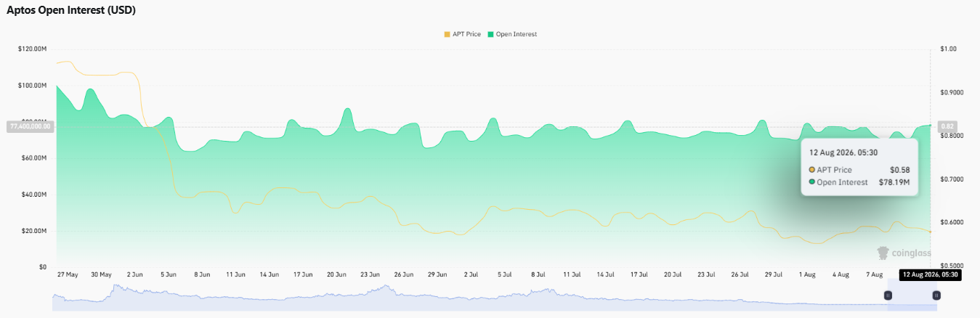The image size is (980, 318).
Task: Click the 4 Aug date label
Action: (x=841, y=275)
